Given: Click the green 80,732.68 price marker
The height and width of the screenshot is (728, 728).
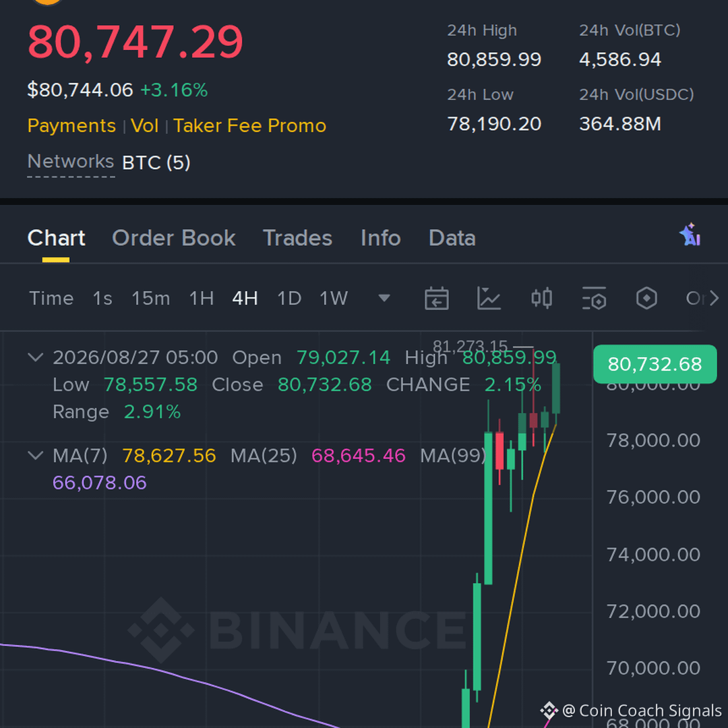Looking at the screenshot, I should pyautogui.click(x=655, y=365).
